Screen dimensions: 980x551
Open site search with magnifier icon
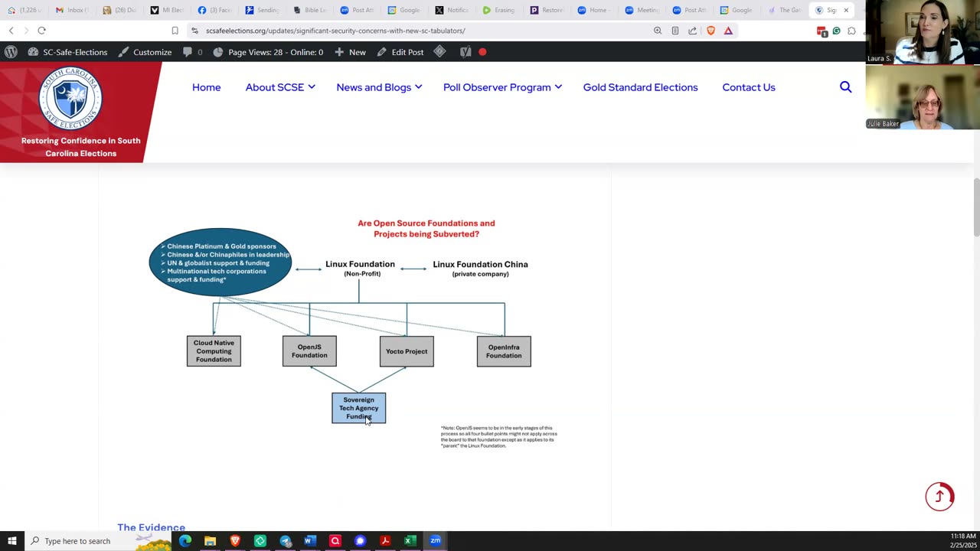(845, 87)
